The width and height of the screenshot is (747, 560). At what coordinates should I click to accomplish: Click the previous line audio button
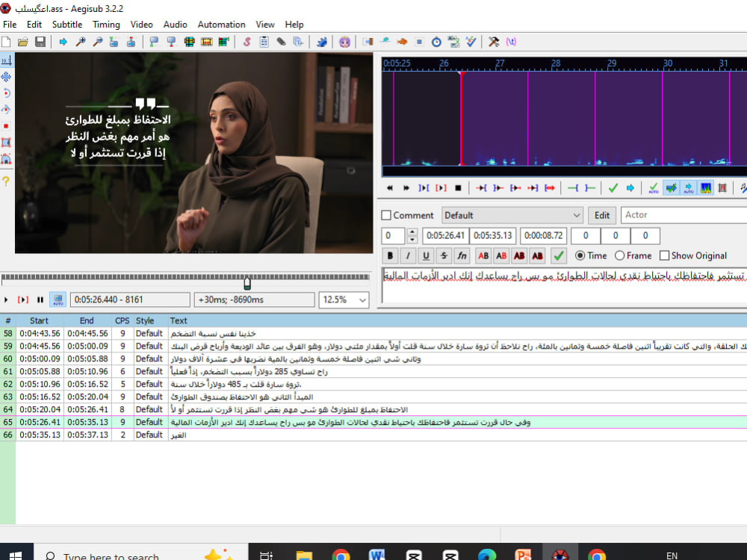click(390, 188)
